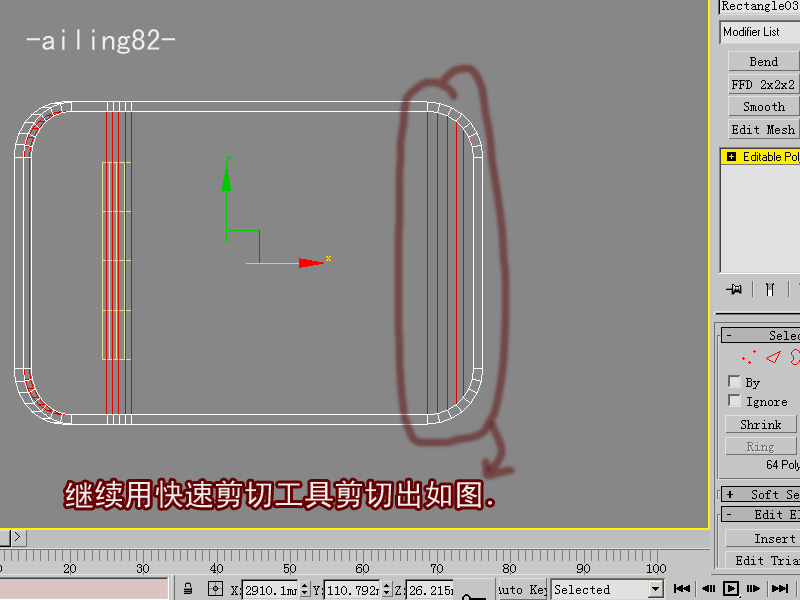Viewport: 800px width, 600px height.
Task: Step to previous frame
Action: pos(708,588)
